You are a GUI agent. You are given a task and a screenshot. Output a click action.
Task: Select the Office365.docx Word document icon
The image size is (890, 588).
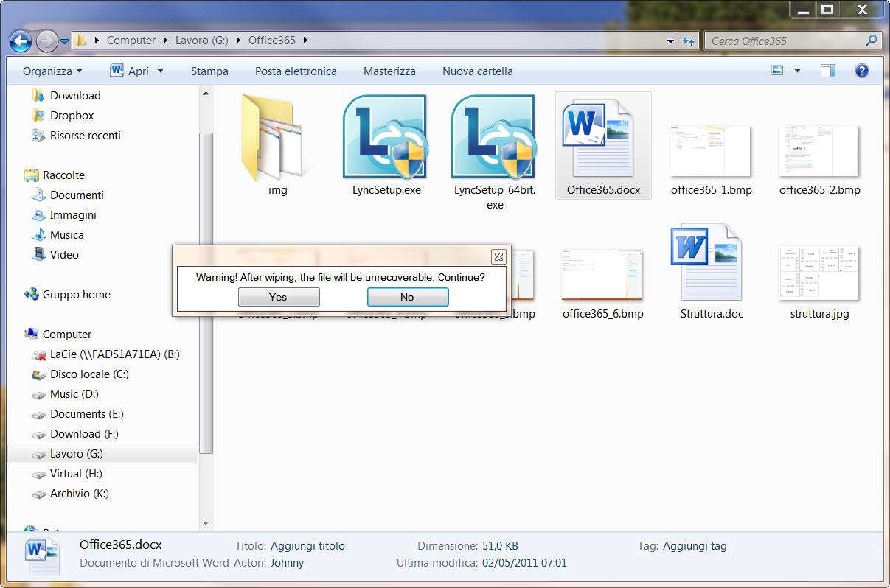(x=602, y=139)
